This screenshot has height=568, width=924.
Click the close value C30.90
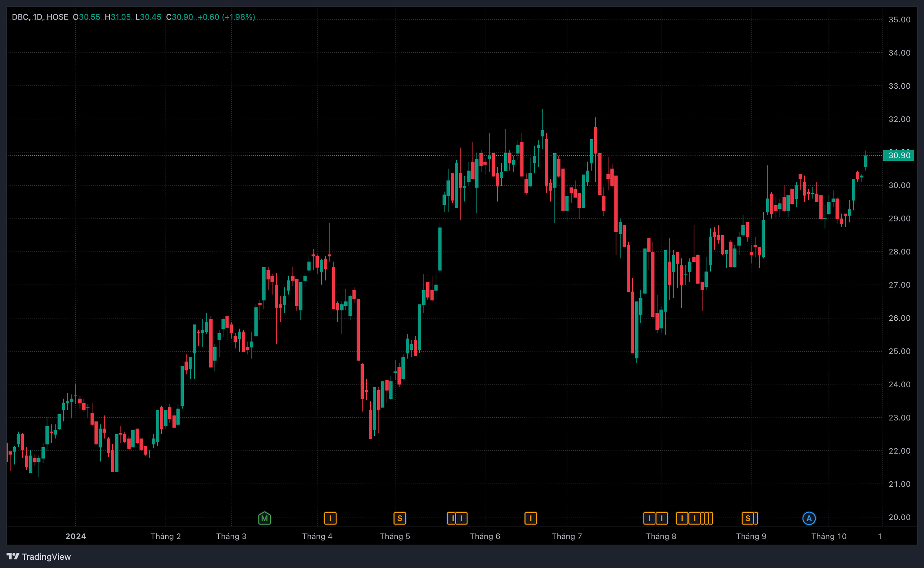[x=179, y=17]
